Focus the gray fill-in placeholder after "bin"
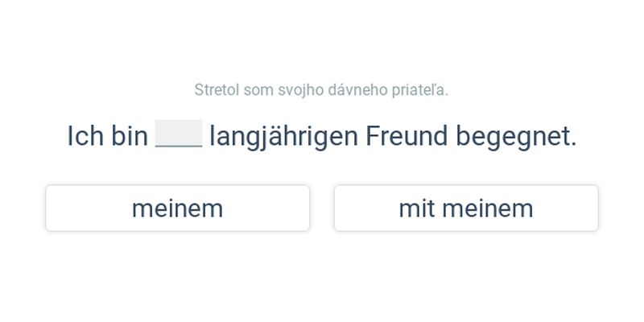This screenshot has width=644, height=322. tap(179, 134)
